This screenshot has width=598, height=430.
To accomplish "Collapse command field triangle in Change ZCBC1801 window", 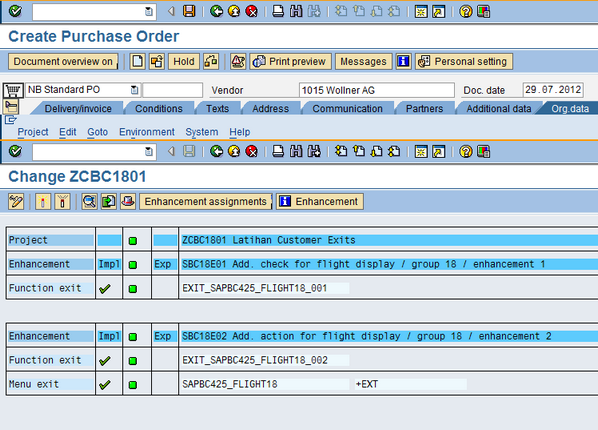I will pos(172,151).
